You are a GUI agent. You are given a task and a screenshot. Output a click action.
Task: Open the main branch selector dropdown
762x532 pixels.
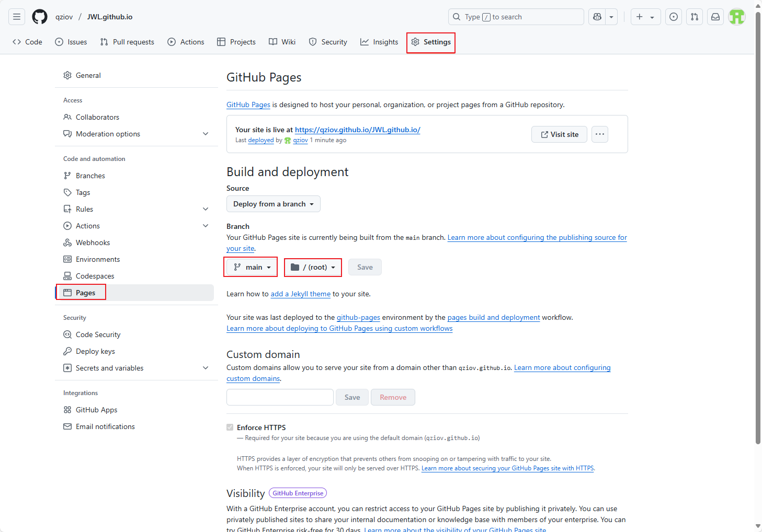tap(252, 267)
